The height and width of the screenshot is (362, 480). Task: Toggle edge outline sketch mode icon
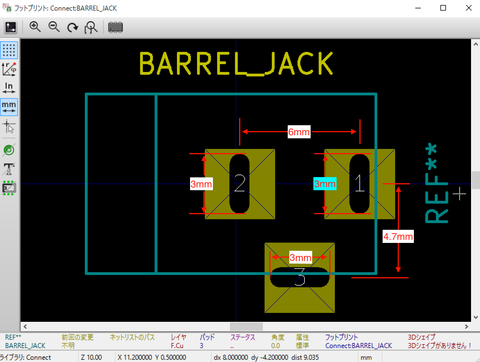click(x=9, y=188)
